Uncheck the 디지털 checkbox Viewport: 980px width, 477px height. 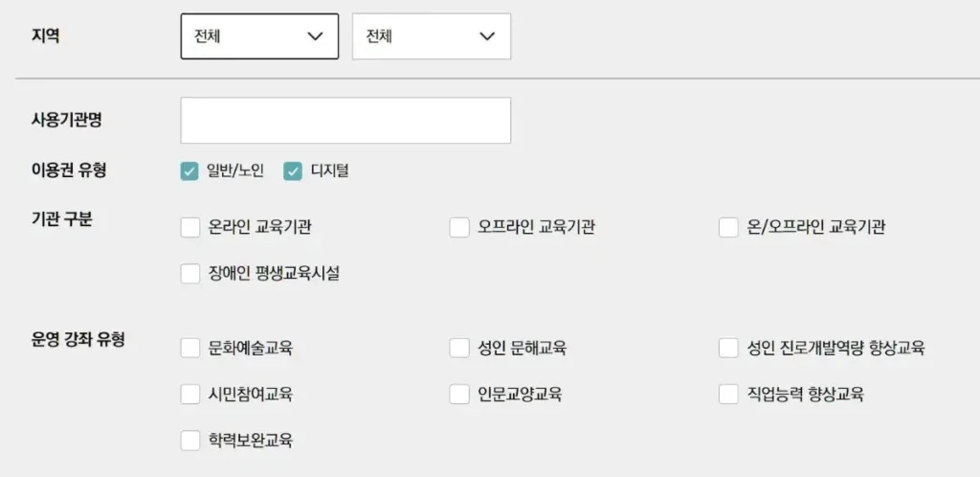pyautogui.click(x=294, y=171)
